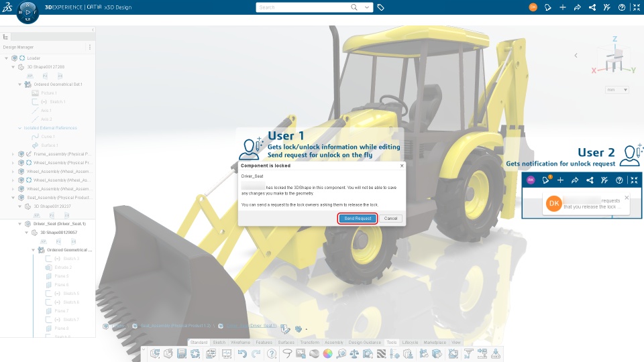
Task: Collapse Ordered Geometrical Set.1 node
Action: tap(19, 84)
